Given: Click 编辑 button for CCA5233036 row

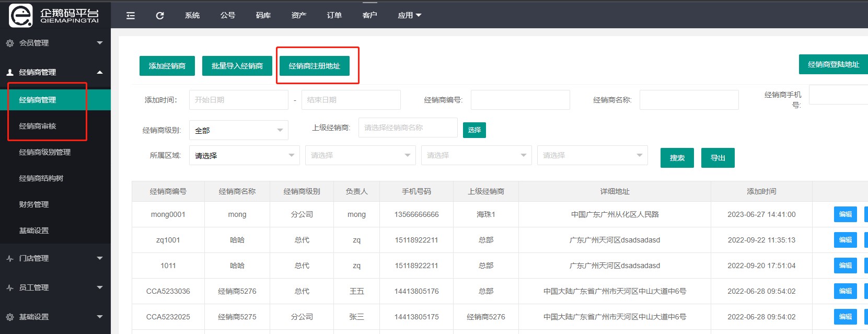Looking at the screenshot, I should pyautogui.click(x=846, y=291).
